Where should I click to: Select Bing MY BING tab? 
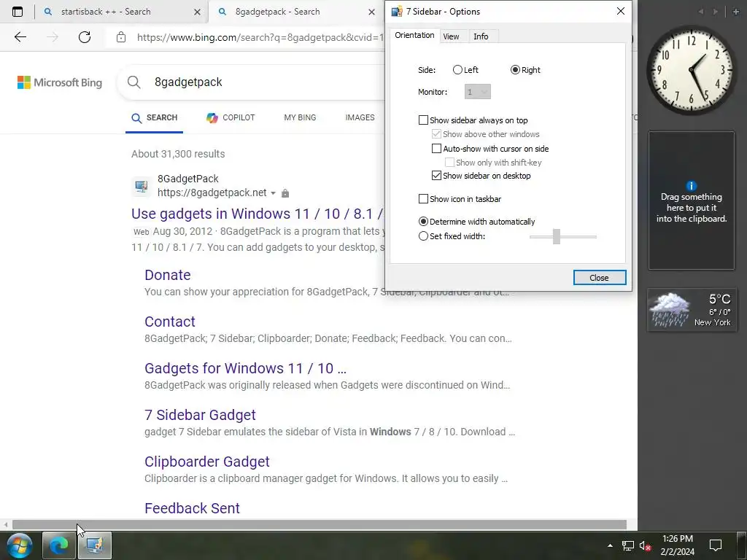(300, 117)
